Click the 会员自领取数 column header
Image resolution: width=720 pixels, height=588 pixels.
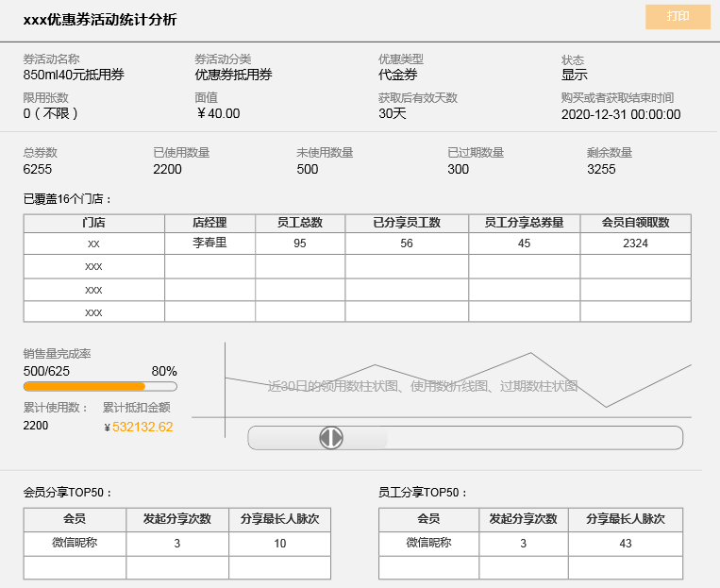[x=635, y=223]
